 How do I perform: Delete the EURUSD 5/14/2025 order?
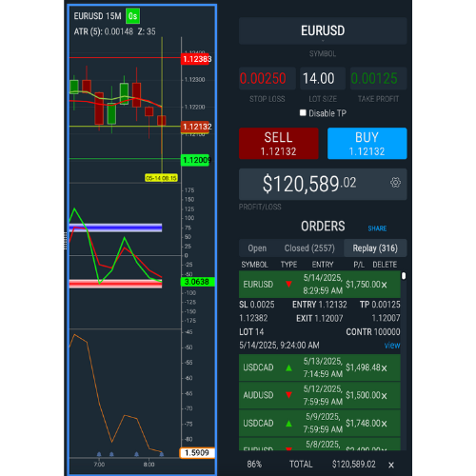384,285
